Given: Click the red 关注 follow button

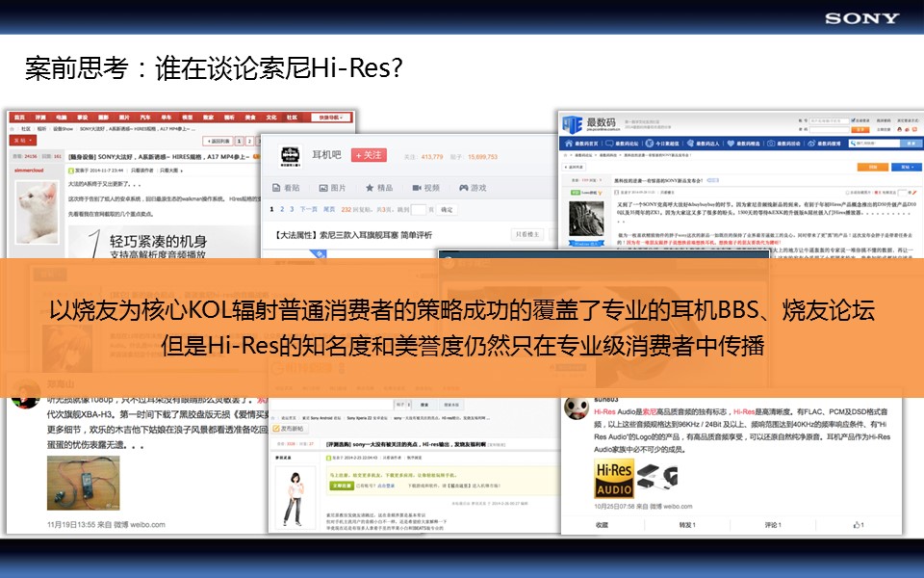Looking at the screenshot, I should click(369, 155).
